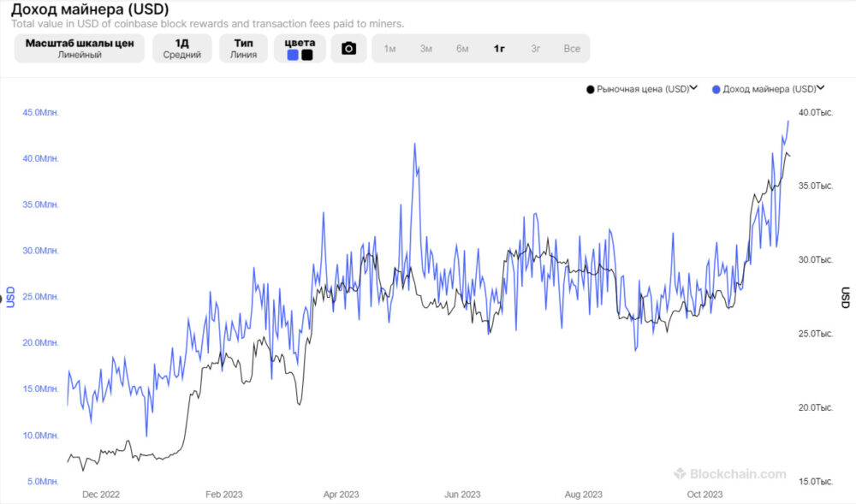Click the Рыночная цена (USD) legend label
The image size is (856, 504).
[x=643, y=89]
